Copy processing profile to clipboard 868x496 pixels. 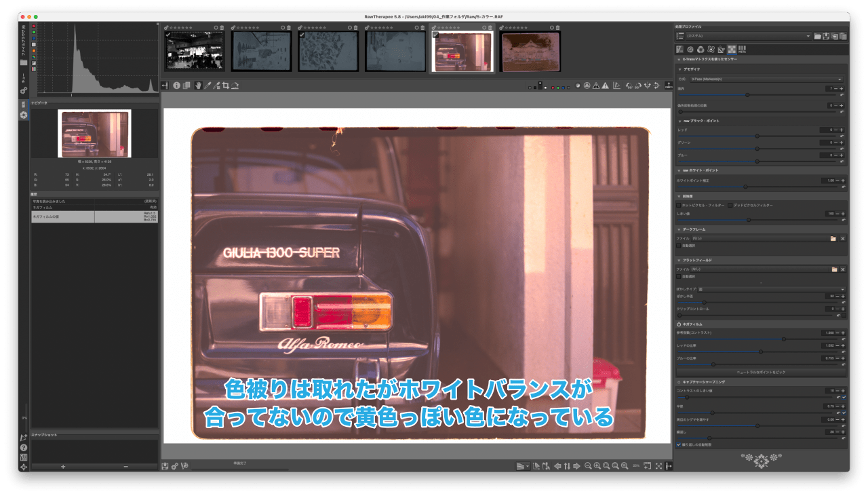click(835, 36)
